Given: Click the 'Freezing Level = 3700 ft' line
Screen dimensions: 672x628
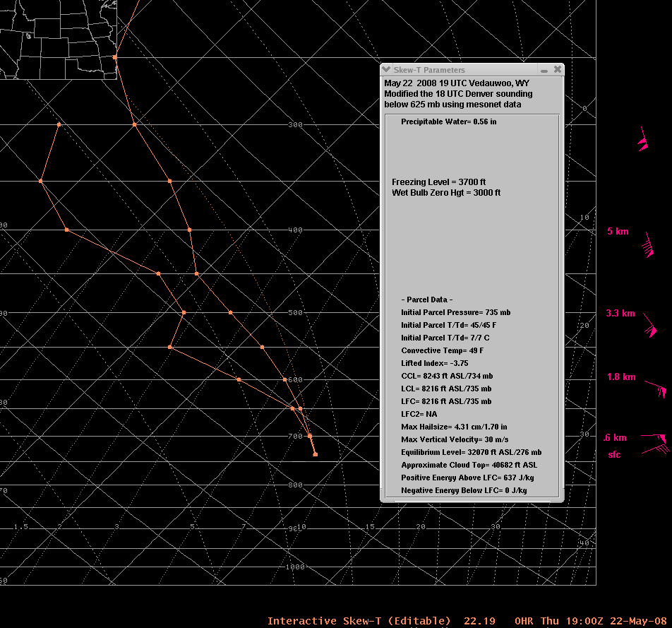Looking at the screenshot, I should click(438, 182).
